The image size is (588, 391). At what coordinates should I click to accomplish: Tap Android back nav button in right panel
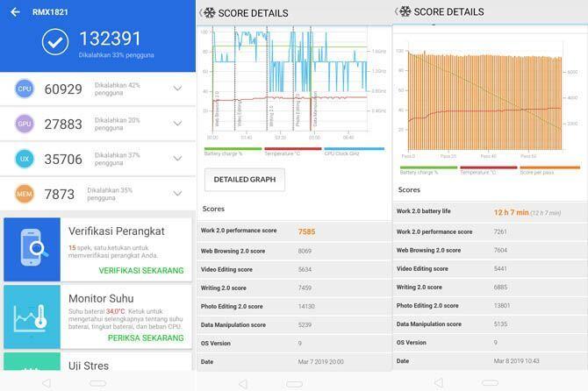(439, 382)
